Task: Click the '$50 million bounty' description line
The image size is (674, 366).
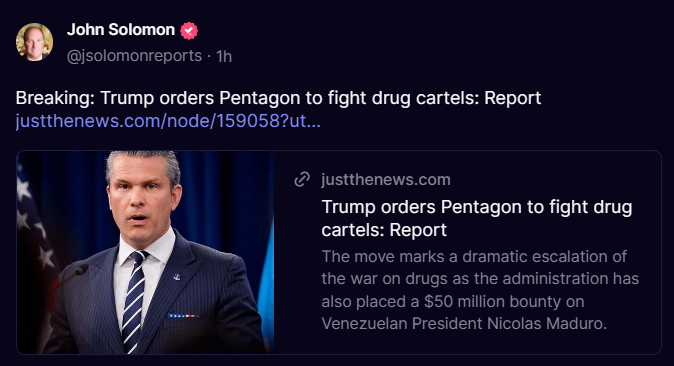Action: pos(453,301)
